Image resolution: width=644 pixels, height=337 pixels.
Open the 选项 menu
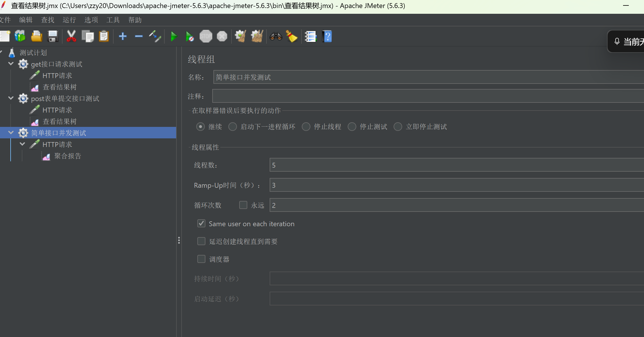(x=91, y=20)
